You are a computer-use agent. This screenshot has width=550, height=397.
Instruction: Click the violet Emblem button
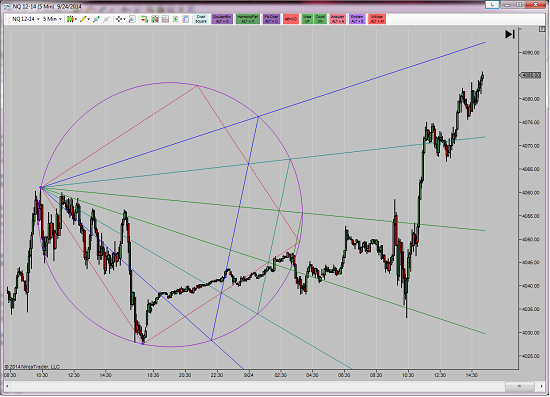[357, 19]
